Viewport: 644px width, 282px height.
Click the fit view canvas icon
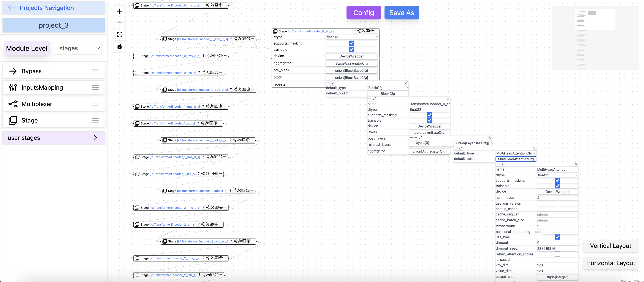120,35
